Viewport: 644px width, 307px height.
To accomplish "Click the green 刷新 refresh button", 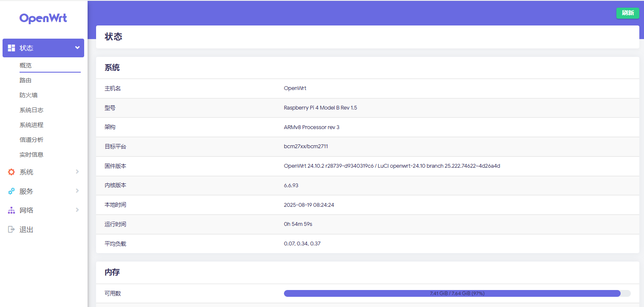I will tap(628, 13).
